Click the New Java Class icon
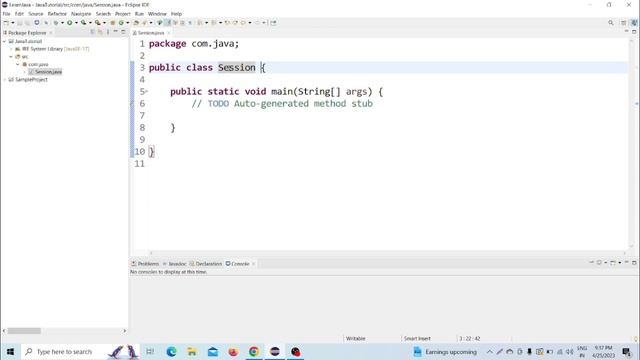This screenshot has width=640, height=360. pos(121,23)
